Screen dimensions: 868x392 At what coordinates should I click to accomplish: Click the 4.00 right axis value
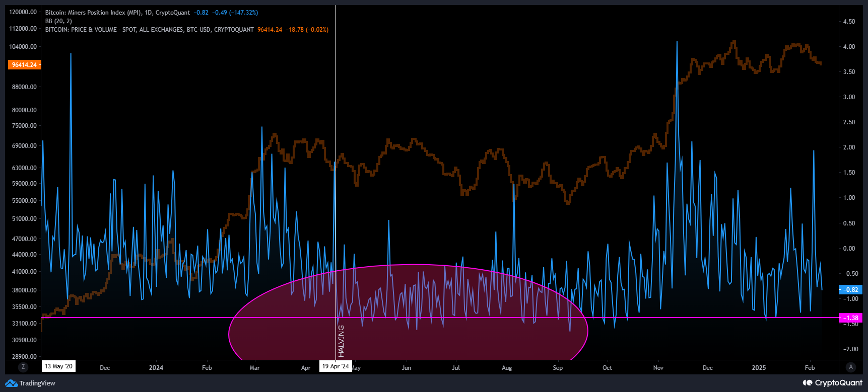pyautogui.click(x=849, y=47)
